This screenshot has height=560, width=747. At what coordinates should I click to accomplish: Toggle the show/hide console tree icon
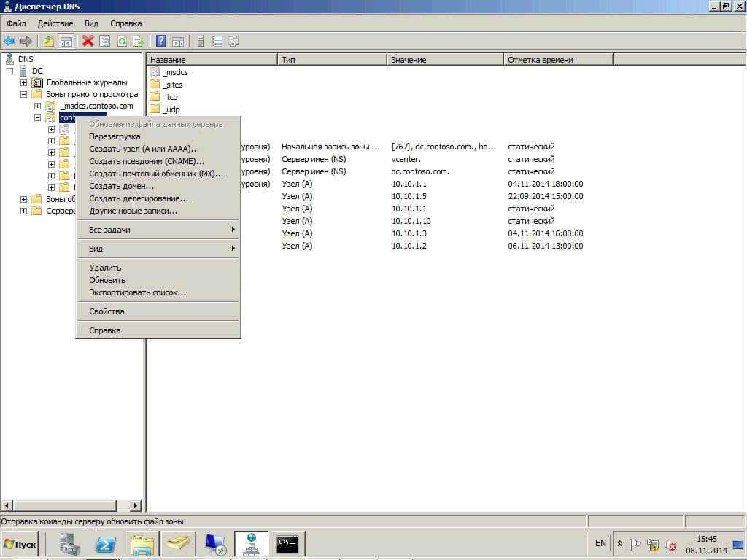[x=66, y=42]
